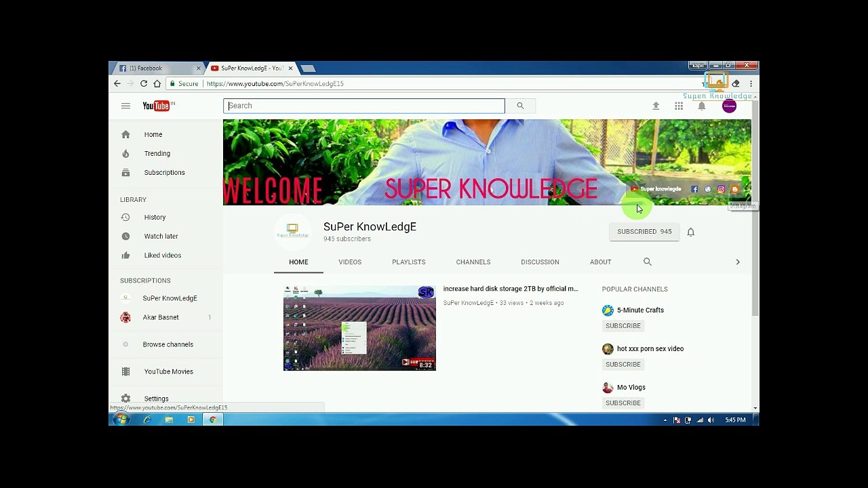Click the channel avatar beside SuPer KnowLedgE
Screen dimensions: 868x488
click(x=292, y=231)
